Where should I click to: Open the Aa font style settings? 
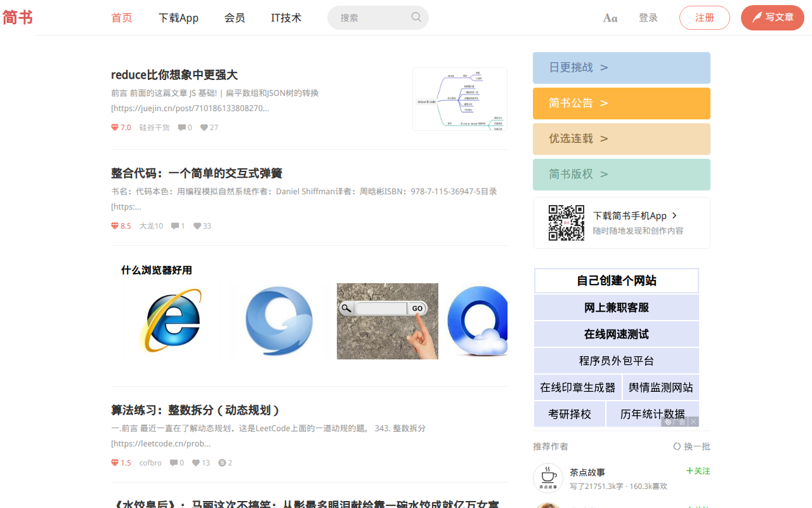tap(610, 18)
